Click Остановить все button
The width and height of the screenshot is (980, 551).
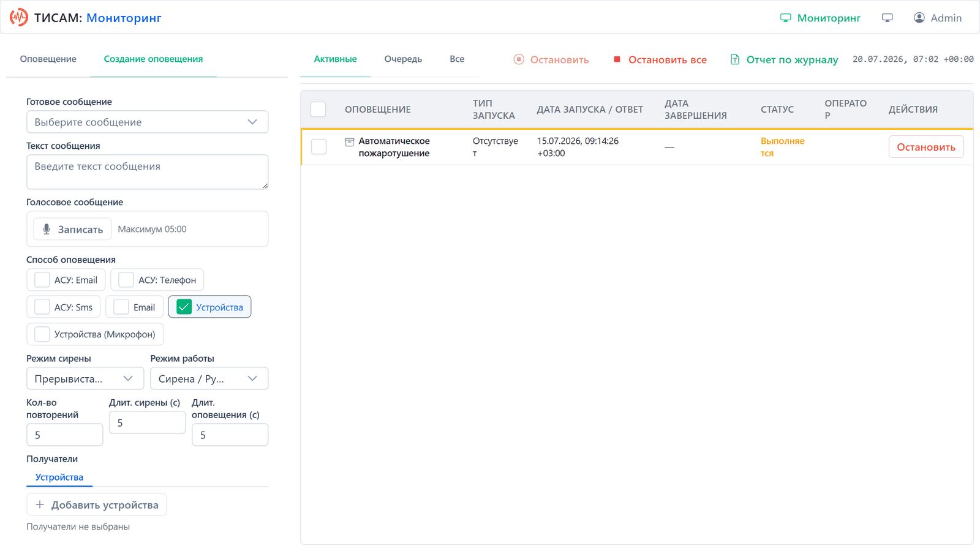coord(660,59)
